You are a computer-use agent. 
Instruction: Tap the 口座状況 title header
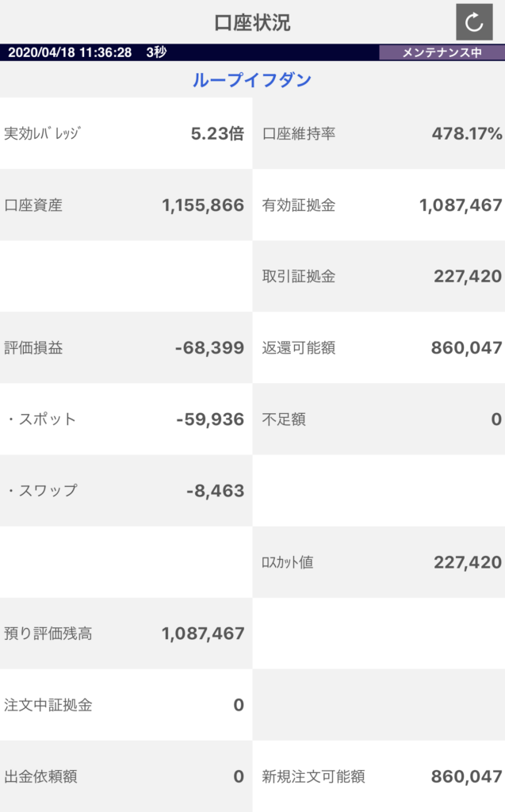252,23
